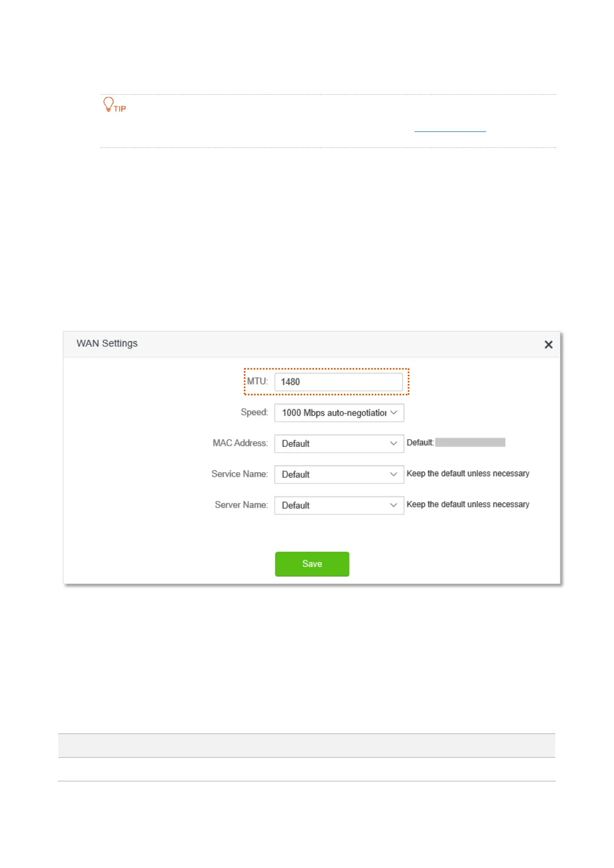Click the MTU input field

[x=339, y=382]
